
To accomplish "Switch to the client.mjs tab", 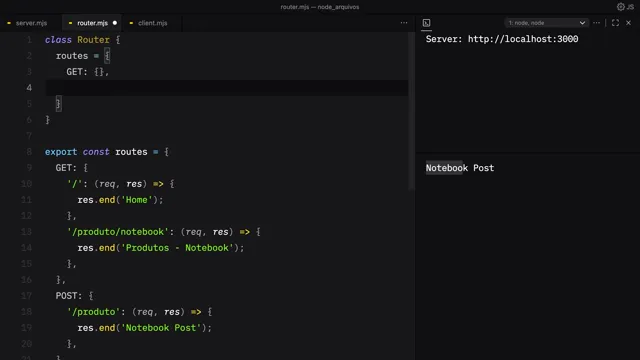I will click(x=149, y=23).
